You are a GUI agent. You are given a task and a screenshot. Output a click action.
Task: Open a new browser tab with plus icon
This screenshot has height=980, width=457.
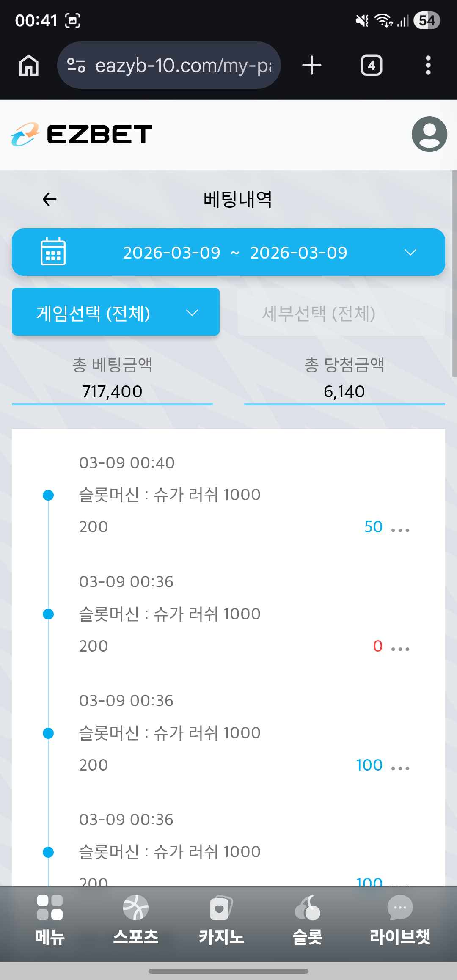coord(312,66)
